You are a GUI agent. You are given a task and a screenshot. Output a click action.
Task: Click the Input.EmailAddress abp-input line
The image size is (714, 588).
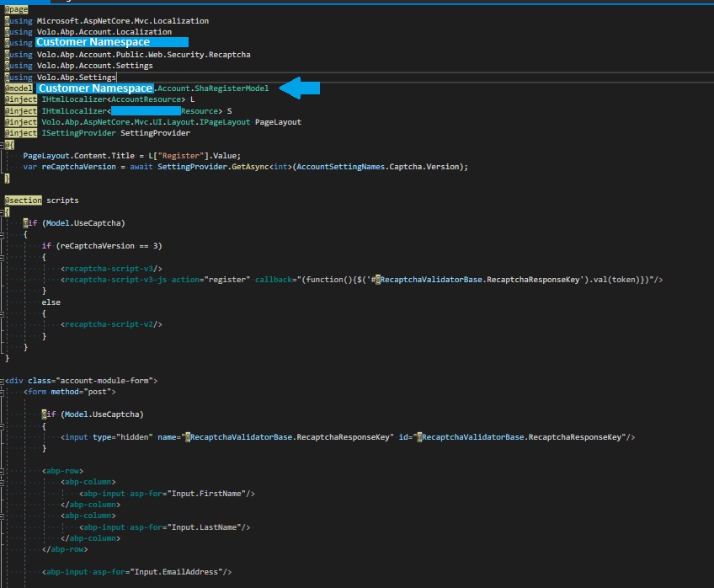tap(136, 572)
